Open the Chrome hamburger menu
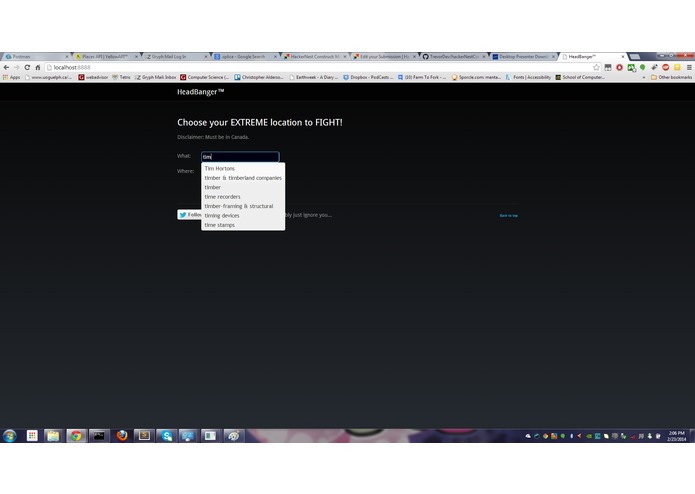The width and height of the screenshot is (695, 494). [x=689, y=67]
